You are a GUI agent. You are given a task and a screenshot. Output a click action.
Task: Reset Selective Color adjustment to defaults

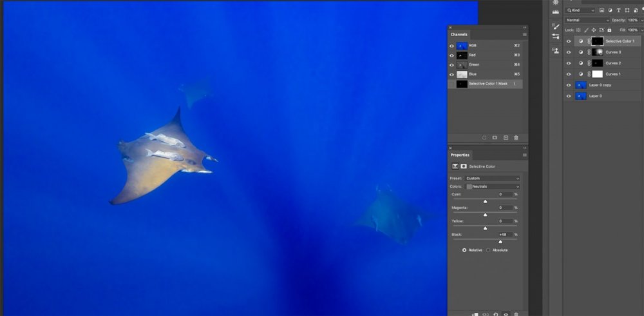pyautogui.click(x=496, y=314)
